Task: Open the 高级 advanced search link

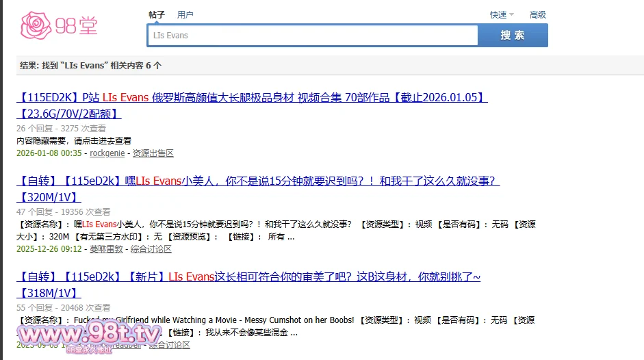Action: coord(538,14)
